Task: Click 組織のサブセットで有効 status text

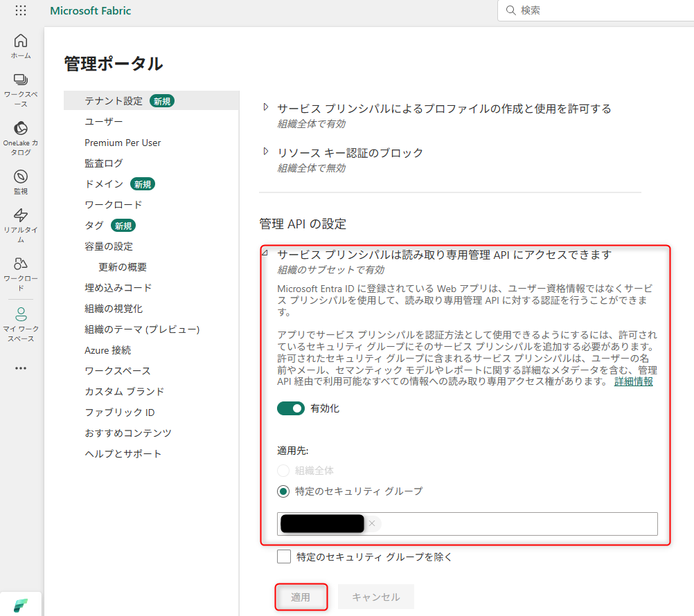Action: (330, 270)
